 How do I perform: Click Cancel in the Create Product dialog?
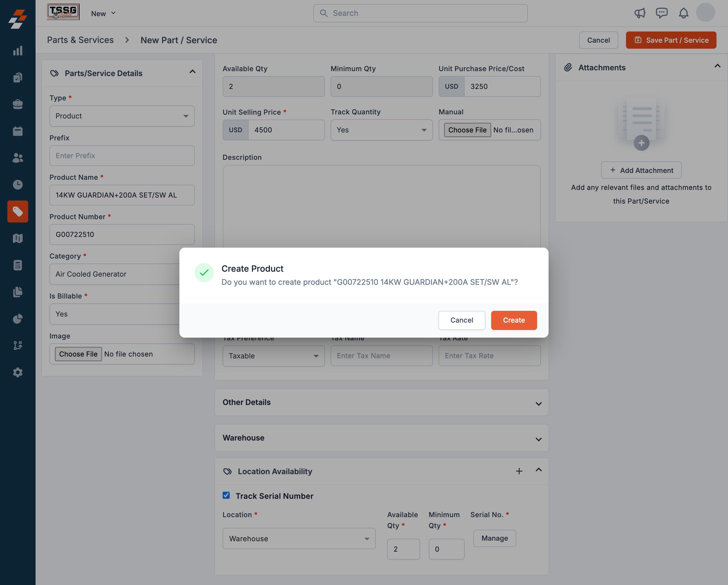462,320
